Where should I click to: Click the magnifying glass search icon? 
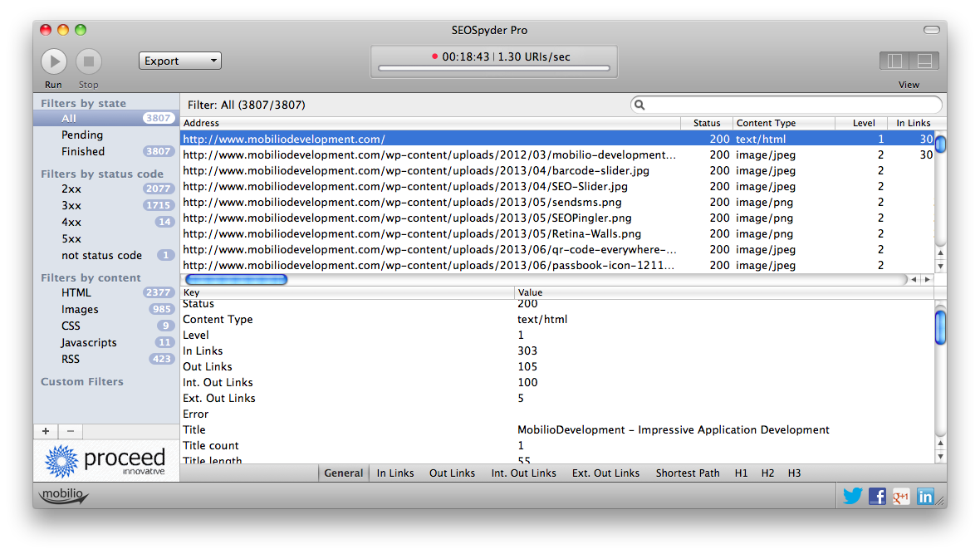[639, 105]
